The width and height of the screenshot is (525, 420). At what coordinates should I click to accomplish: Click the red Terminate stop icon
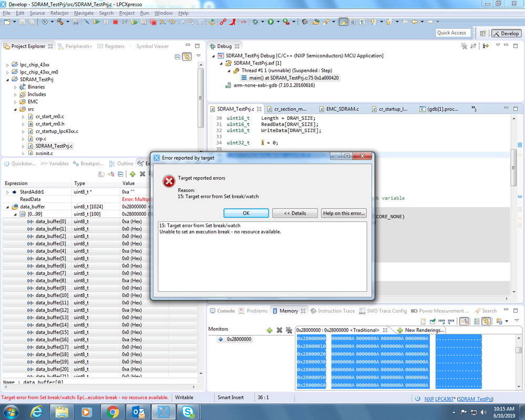(115, 22)
